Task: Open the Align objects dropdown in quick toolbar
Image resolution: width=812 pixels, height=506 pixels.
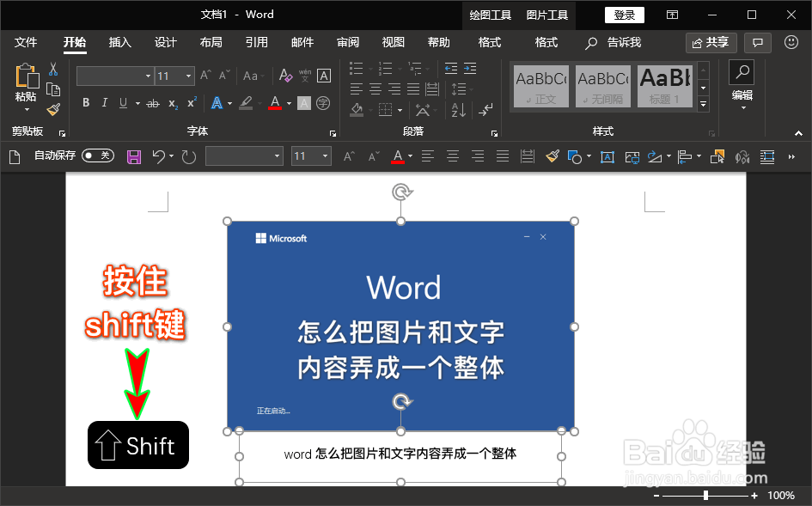Action: coord(699,155)
